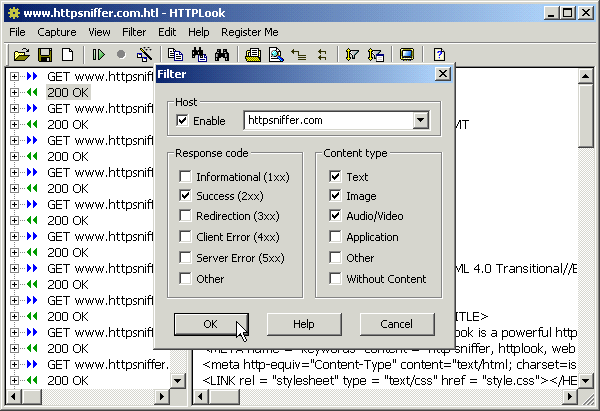Click the request list right scroll arrow
Image resolution: width=600 pixels, height=411 pixels.
[161, 396]
